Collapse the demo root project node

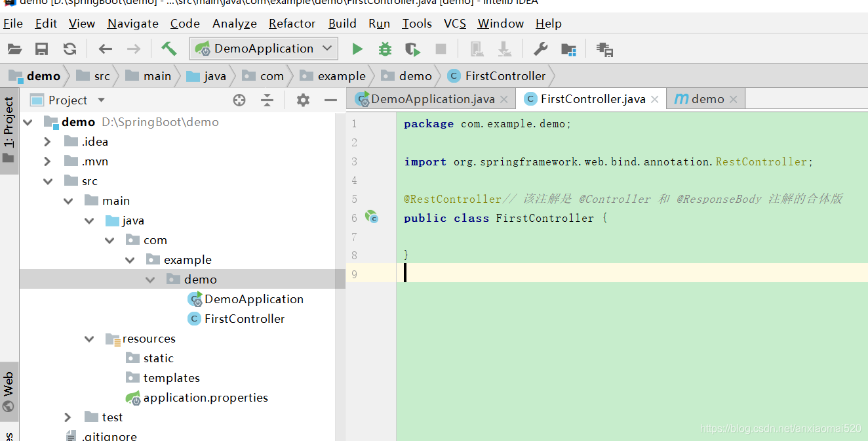point(28,122)
